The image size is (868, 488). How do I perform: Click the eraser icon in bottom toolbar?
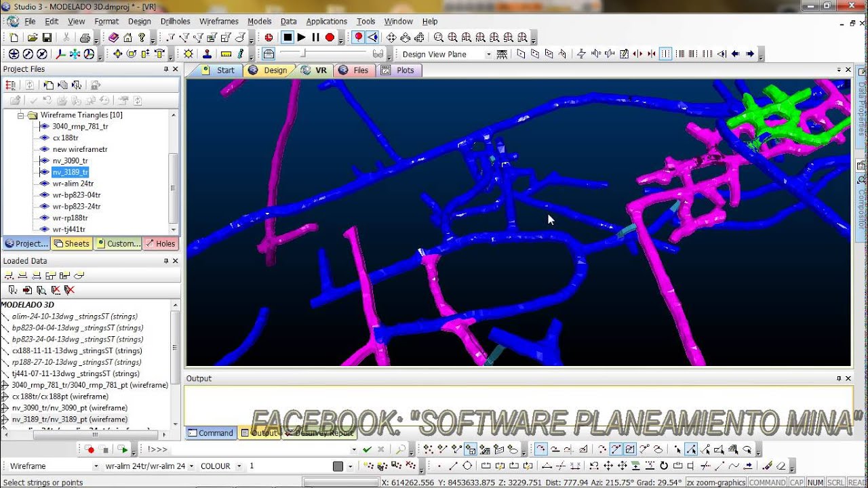coord(781,466)
